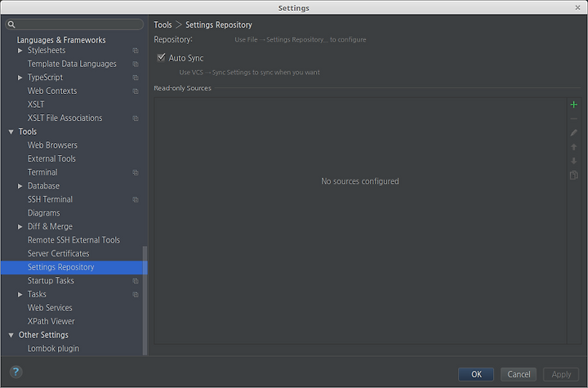Collapse the Tools section
Screen dimensions: 588x388
click(x=11, y=132)
